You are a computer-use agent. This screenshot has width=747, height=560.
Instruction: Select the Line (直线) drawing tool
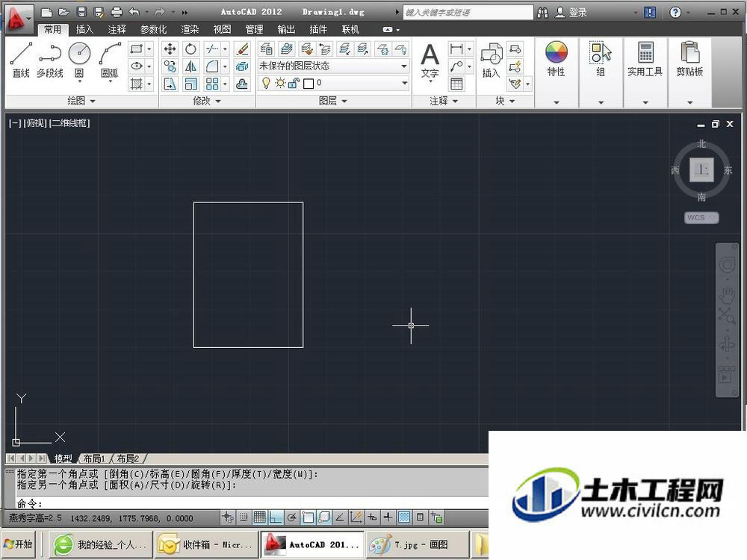(21, 60)
